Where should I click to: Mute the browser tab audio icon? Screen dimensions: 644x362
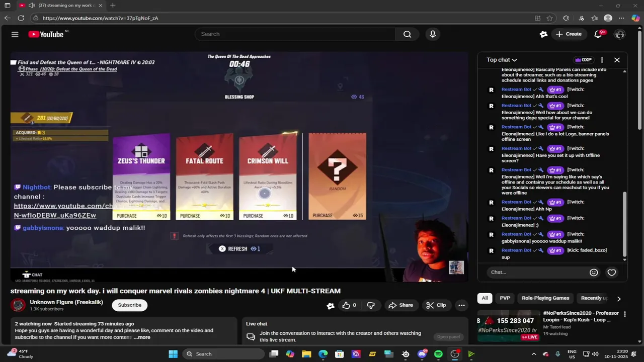[32, 6]
